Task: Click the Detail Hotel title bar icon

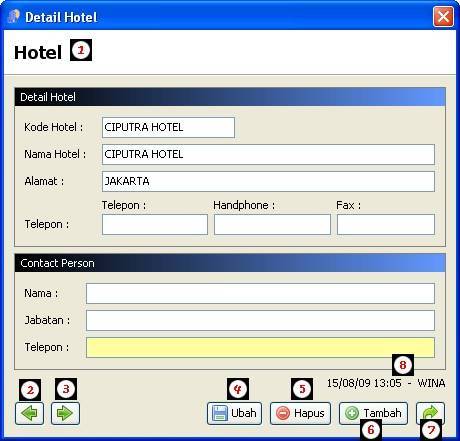Action: pos(13,16)
